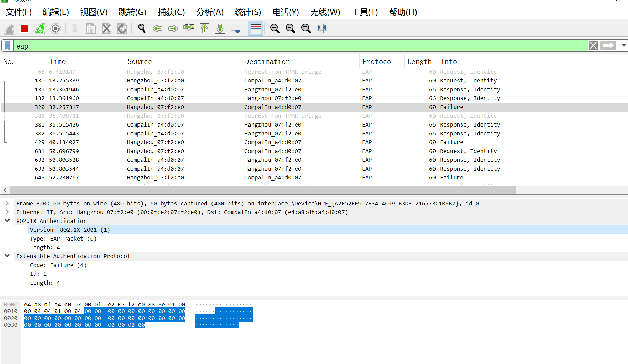Image resolution: width=628 pixels, height=364 pixels.
Task: Toggle packet list colorization
Action: pyautogui.click(x=256, y=28)
